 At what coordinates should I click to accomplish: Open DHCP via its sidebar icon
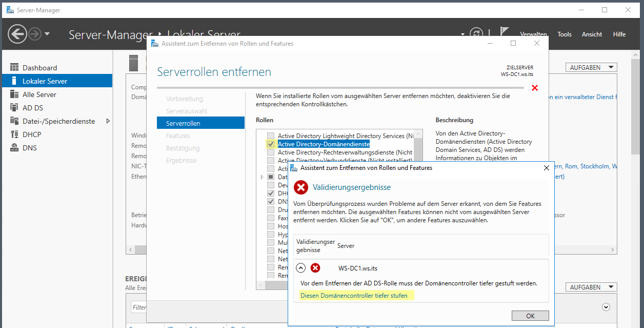(x=14, y=134)
